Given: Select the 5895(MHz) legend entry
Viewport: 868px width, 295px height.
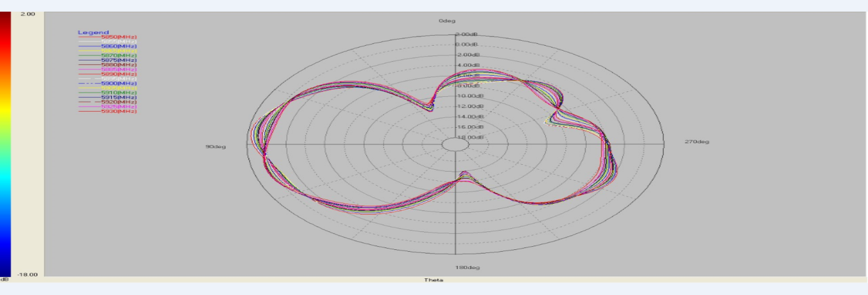Looking at the screenshot, I should 107,78.
